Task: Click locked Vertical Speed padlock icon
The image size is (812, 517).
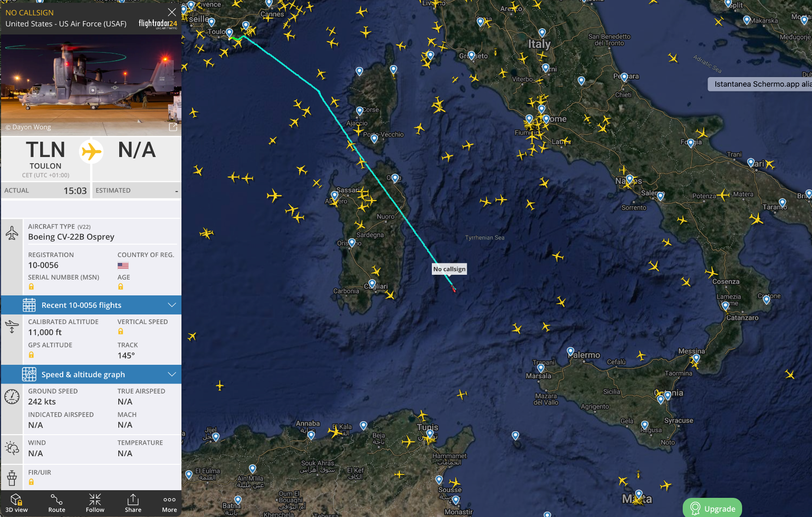Action: 121,331
